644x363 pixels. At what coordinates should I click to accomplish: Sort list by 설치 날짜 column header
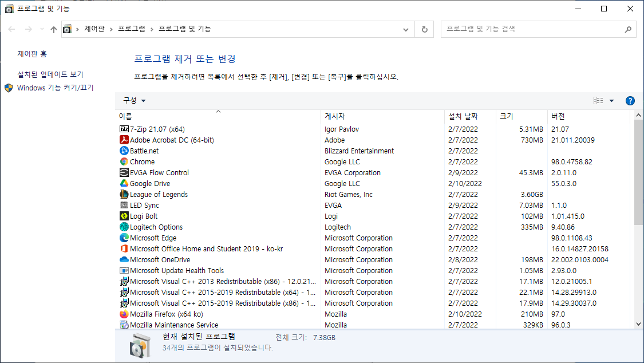[471, 116]
